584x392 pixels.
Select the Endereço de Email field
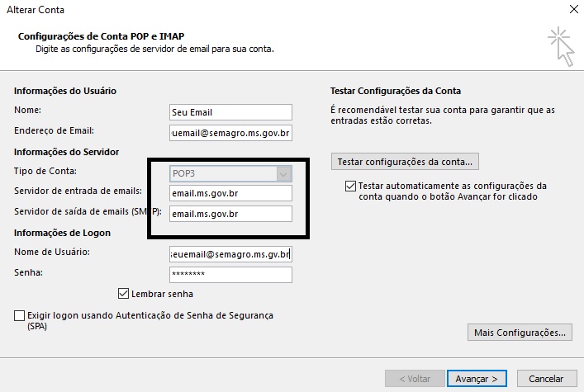[x=230, y=132]
